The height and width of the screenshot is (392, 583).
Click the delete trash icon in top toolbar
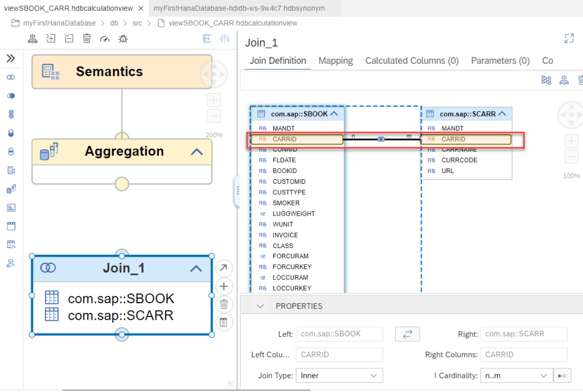pos(87,38)
